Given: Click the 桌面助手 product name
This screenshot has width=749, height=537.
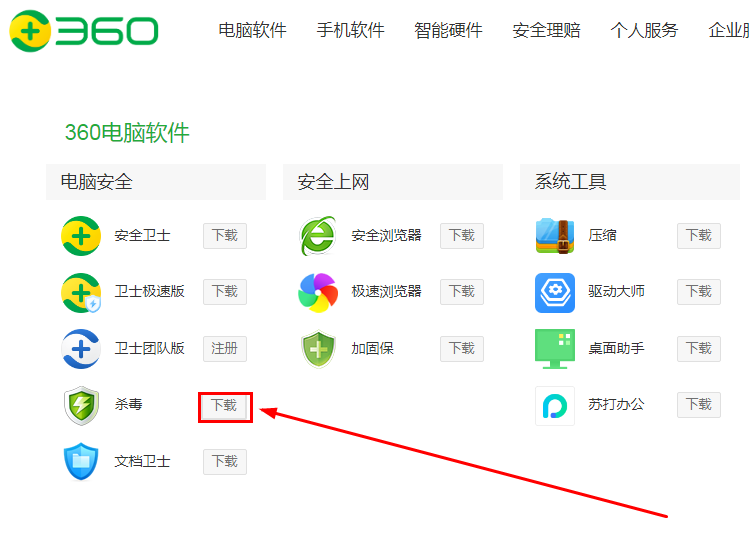Looking at the screenshot, I should (x=616, y=348).
